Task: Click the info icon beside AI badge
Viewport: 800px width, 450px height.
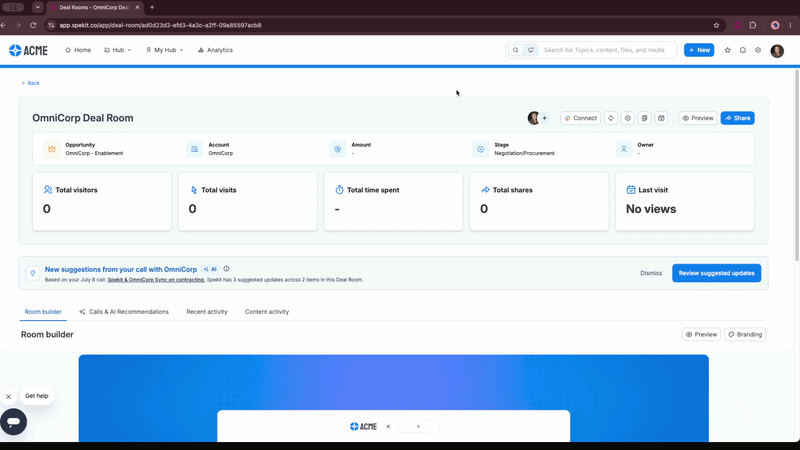Action: 227,269
